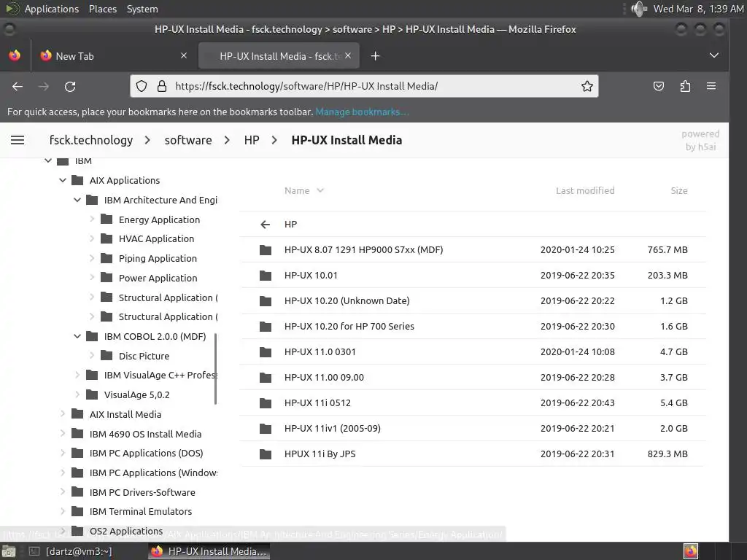Click the Firefox icon in bottom-right tray
This screenshot has height=560, width=747.
tap(691, 551)
